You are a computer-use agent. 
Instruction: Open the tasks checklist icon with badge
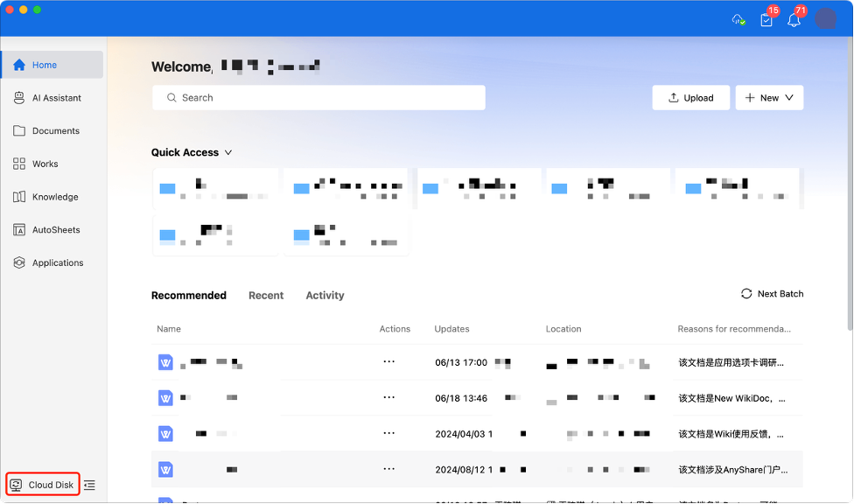coord(766,19)
